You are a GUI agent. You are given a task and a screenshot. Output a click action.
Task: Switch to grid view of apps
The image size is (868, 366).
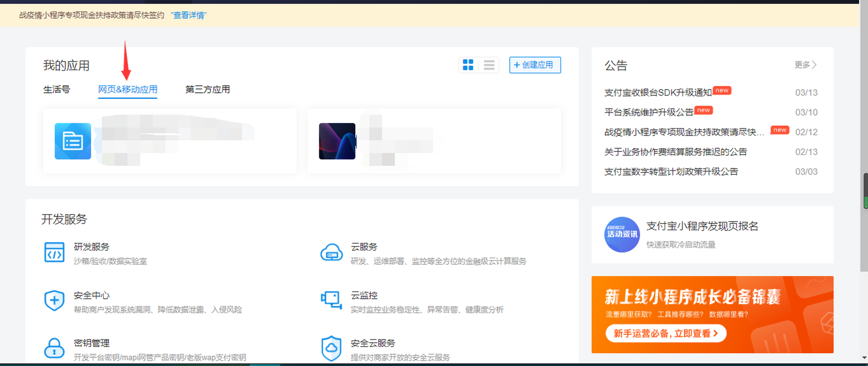coord(468,65)
